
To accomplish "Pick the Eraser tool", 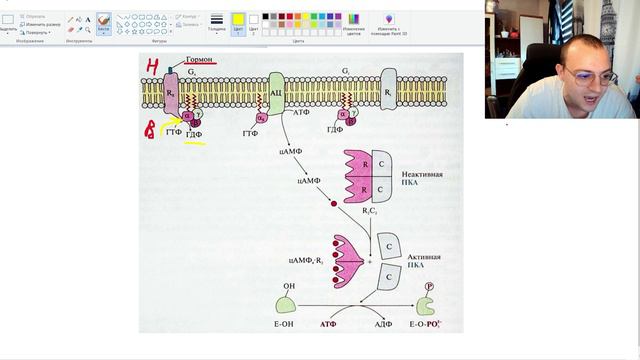I will click(x=71, y=30).
